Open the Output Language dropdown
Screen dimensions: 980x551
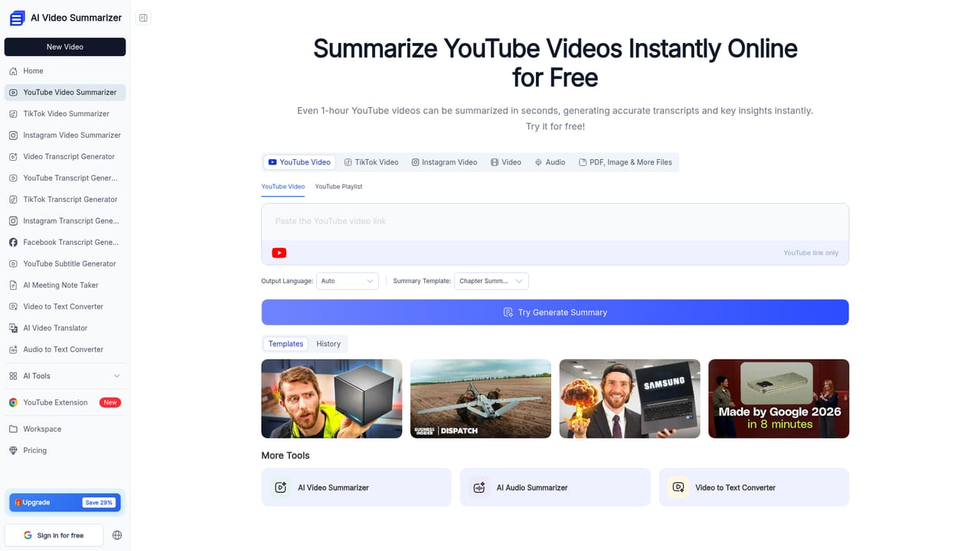coord(348,281)
